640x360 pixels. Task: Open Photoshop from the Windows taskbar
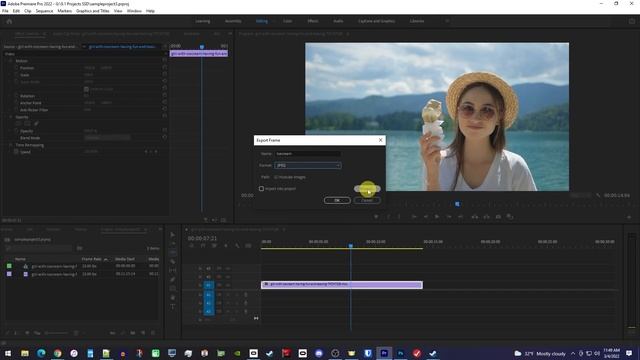coord(400,353)
